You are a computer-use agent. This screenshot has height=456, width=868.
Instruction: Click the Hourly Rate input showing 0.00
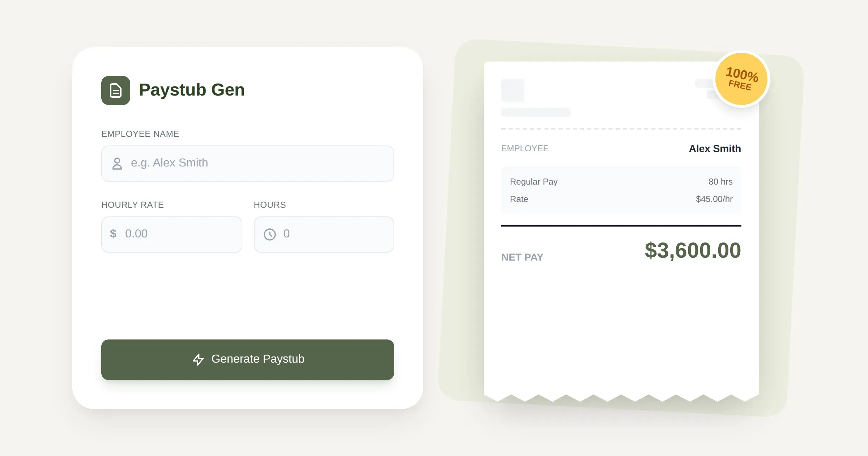pos(172,234)
